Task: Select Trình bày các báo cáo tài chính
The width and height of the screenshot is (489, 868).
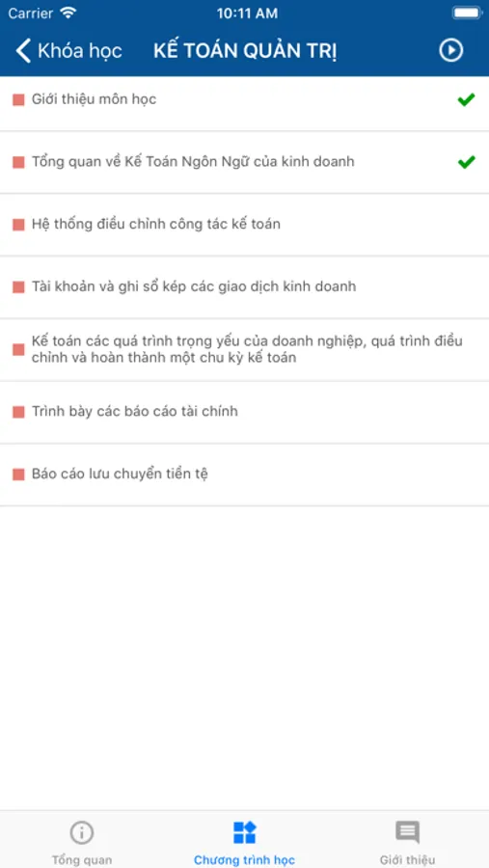Action: click(244, 412)
